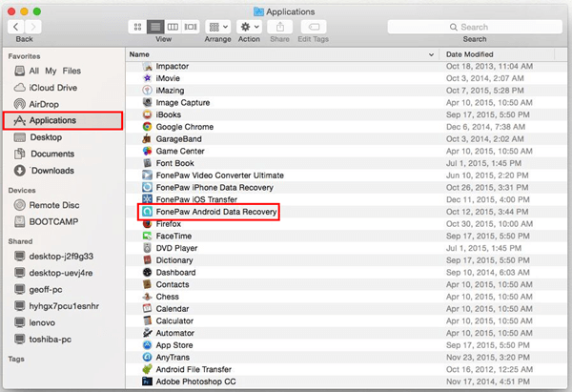The image size is (572, 392).
Task: Click the Edit Tags toolbar button
Action: (314, 27)
